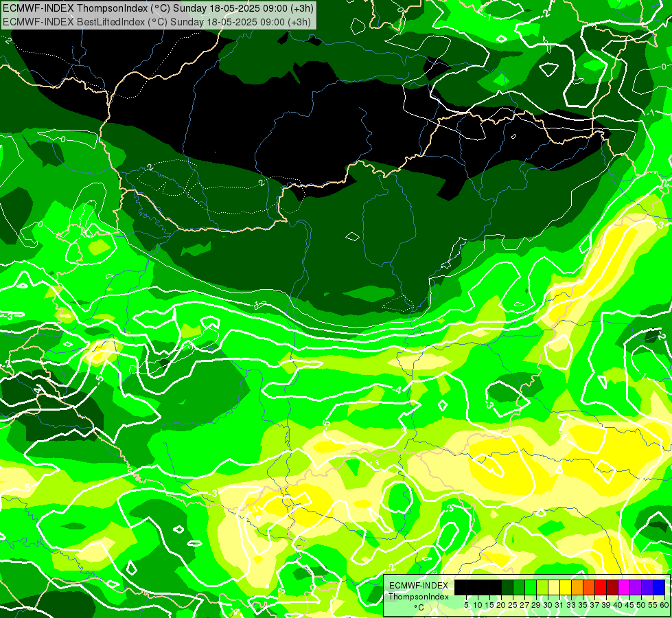The height and width of the screenshot is (618, 672).
Task: Select the bright green legend swatch (27-29)
Action: coord(531,587)
